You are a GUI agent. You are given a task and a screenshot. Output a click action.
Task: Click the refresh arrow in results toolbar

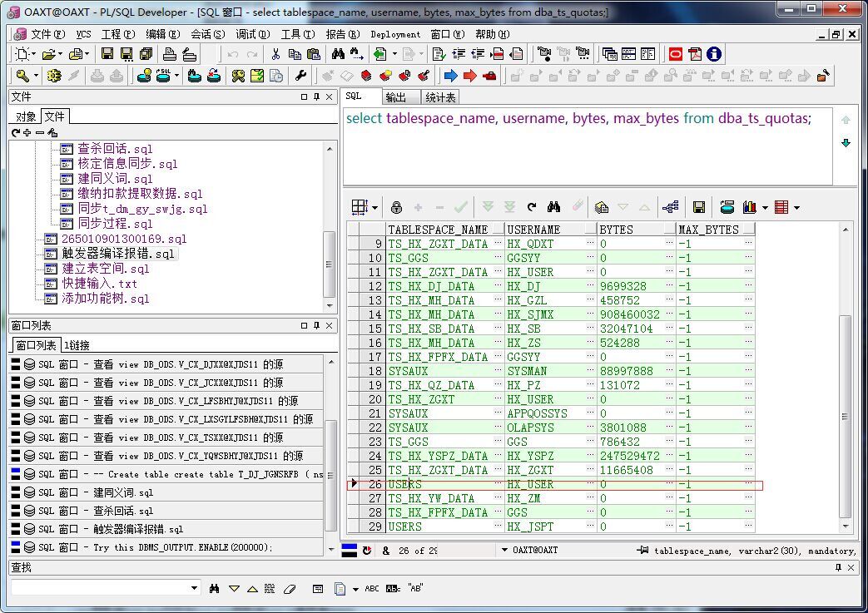531,207
